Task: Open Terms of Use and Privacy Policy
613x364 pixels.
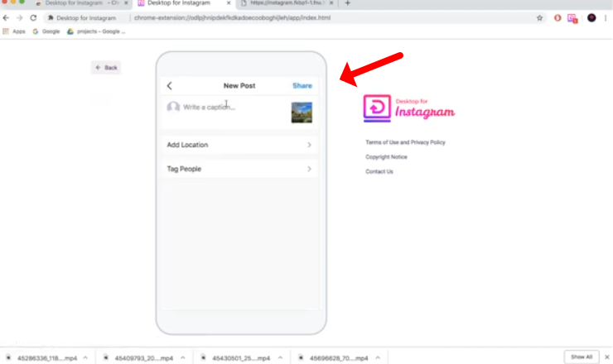Action: coord(405,142)
